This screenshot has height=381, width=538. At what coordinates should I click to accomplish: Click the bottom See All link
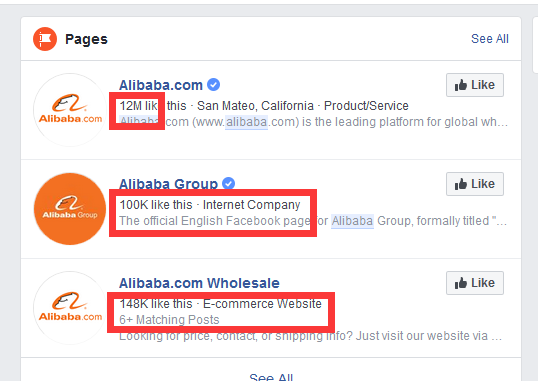click(271, 377)
